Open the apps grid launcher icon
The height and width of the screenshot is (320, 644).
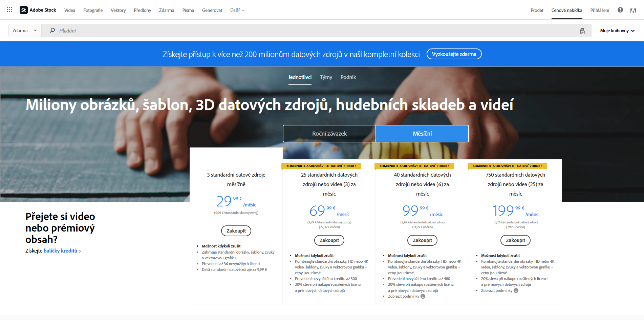[10, 9]
